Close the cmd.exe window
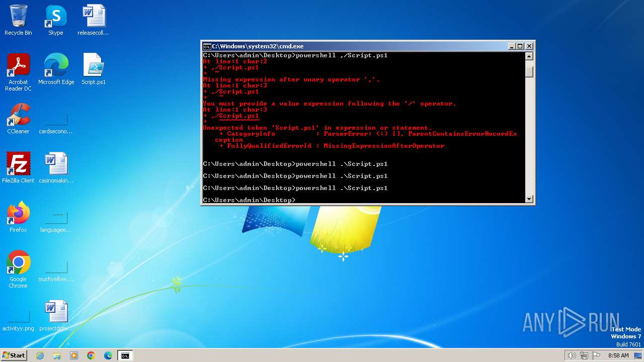Viewport: 644px width, 362px height. click(529, 46)
